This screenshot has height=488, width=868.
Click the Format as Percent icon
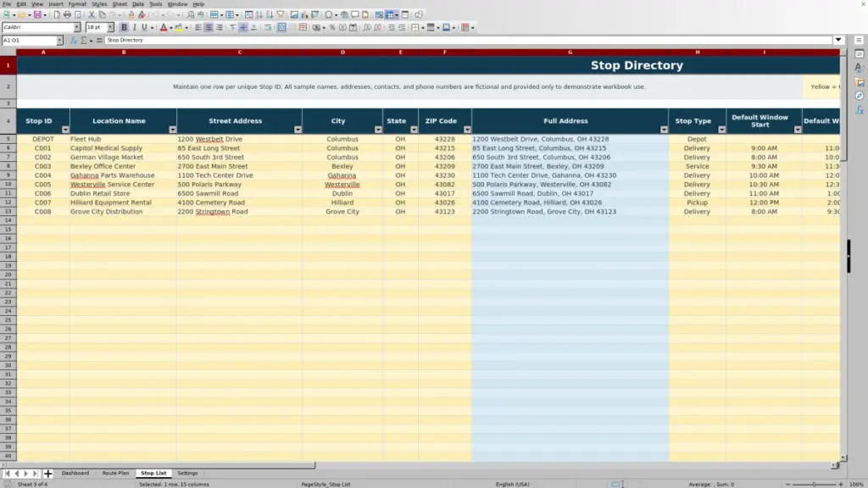332,27
